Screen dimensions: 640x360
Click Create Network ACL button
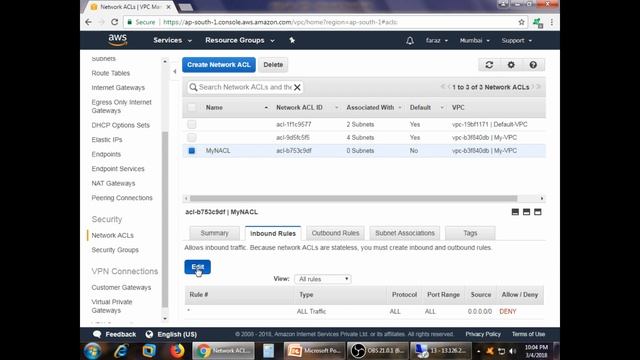(x=218, y=64)
